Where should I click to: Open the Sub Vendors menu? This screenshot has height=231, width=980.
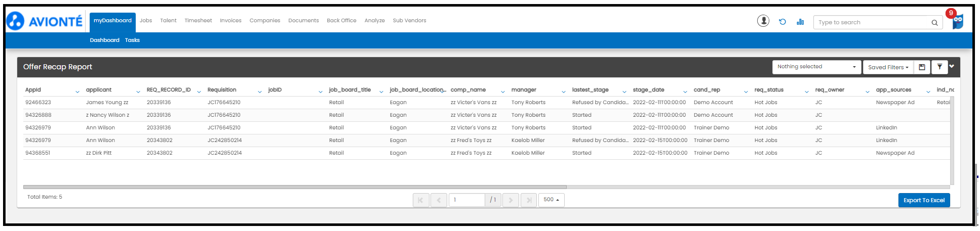coord(409,21)
